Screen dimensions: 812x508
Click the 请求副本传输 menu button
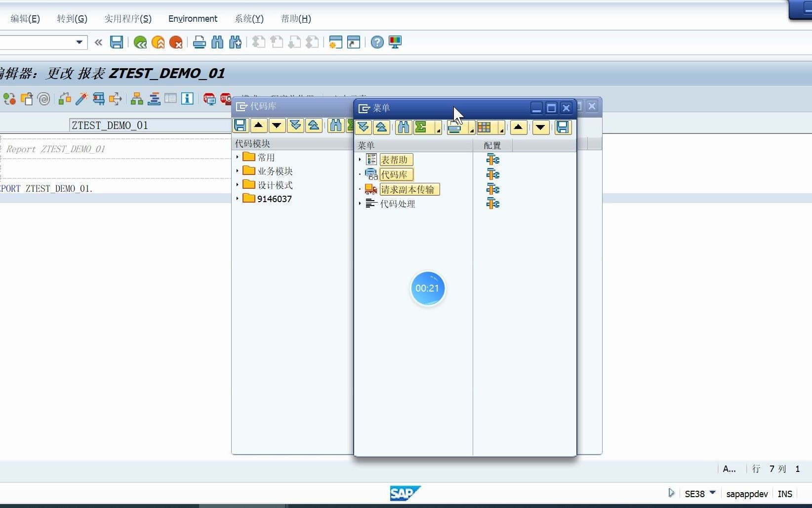[x=409, y=189]
